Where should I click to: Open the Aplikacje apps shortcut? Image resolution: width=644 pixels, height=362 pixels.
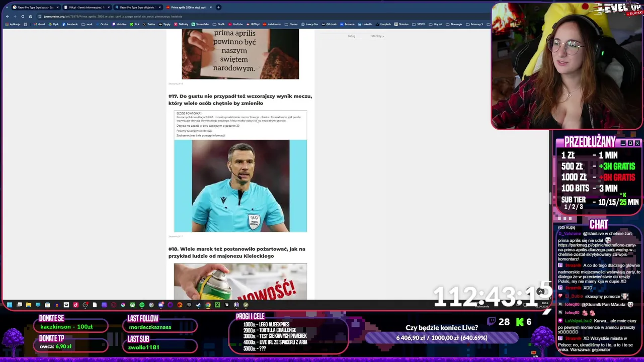(x=13, y=24)
